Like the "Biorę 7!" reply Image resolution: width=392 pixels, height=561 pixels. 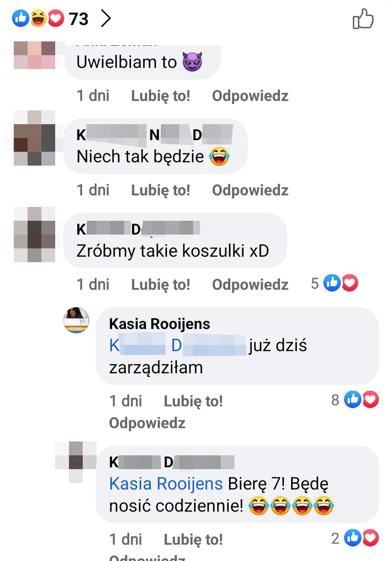tap(193, 540)
